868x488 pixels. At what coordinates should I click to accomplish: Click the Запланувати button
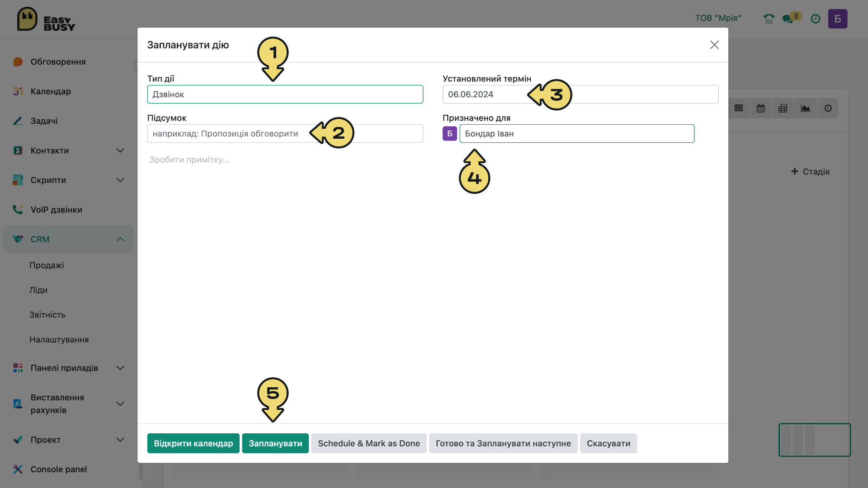tap(275, 443)
